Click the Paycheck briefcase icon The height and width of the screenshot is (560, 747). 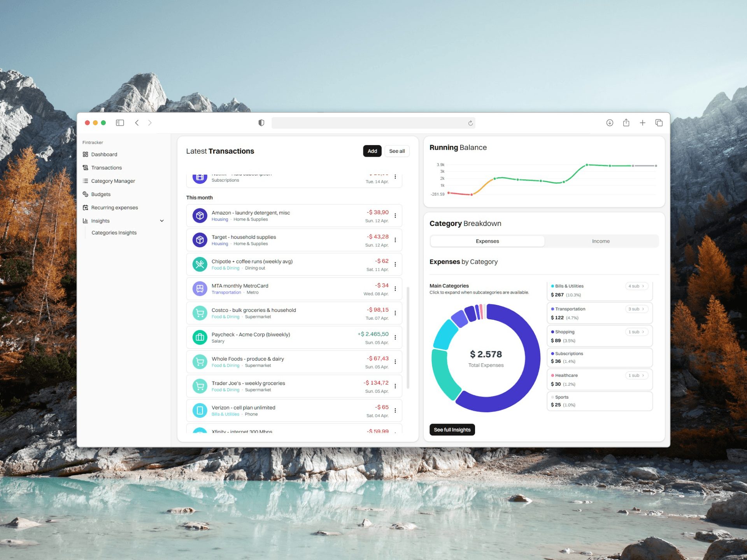click(200, 337)
